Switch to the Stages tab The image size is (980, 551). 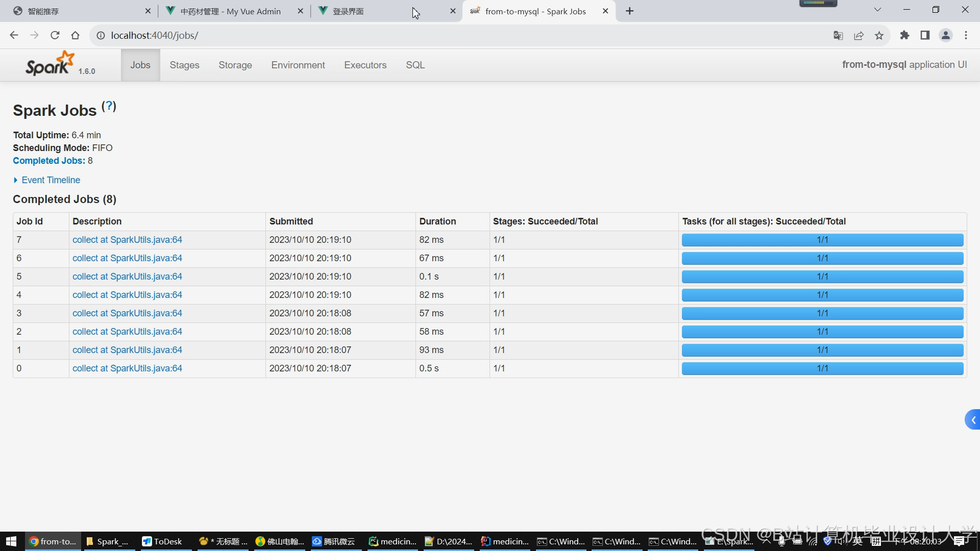184,65
